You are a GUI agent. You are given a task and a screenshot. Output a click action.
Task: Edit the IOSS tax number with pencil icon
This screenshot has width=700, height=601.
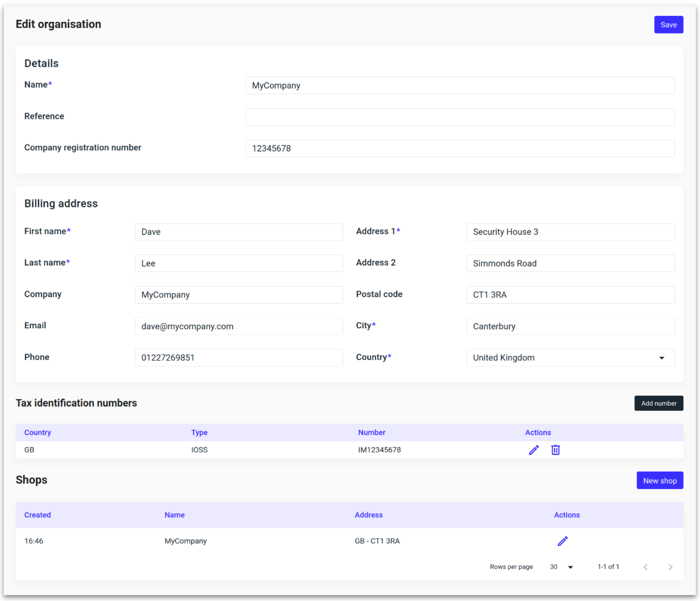[x=534, y=450]
